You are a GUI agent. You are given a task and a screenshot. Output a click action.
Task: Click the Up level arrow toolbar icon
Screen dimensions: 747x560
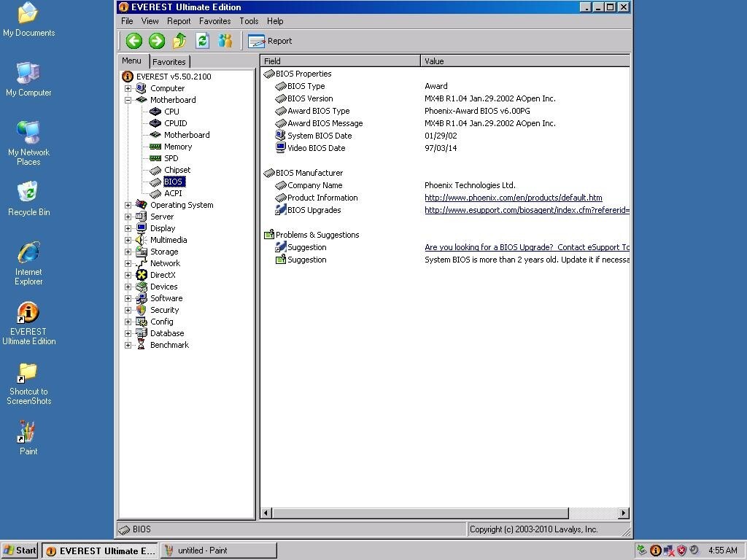point(179,41)
